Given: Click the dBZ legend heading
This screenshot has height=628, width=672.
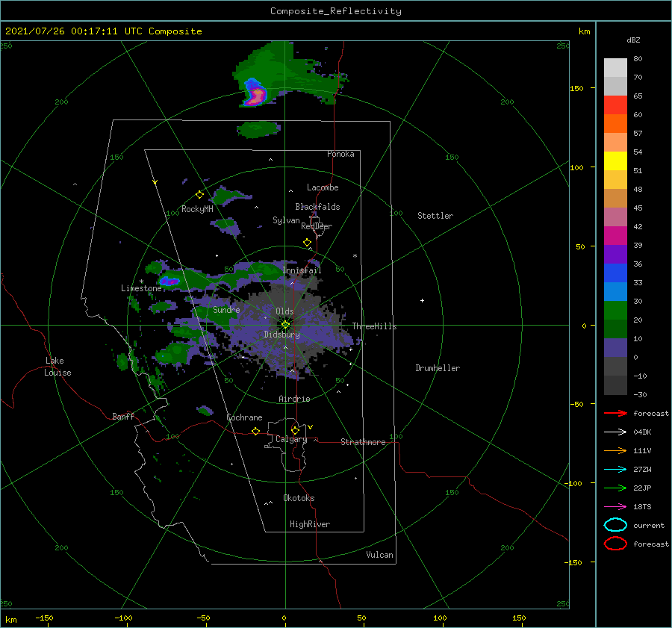Looking at the screenshot, I should click(633, 40).
